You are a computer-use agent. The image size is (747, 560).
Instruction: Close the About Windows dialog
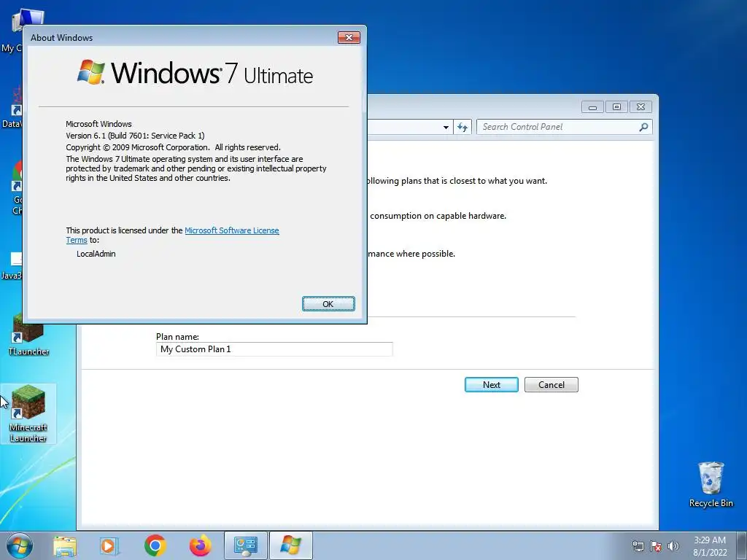point(349,38)
